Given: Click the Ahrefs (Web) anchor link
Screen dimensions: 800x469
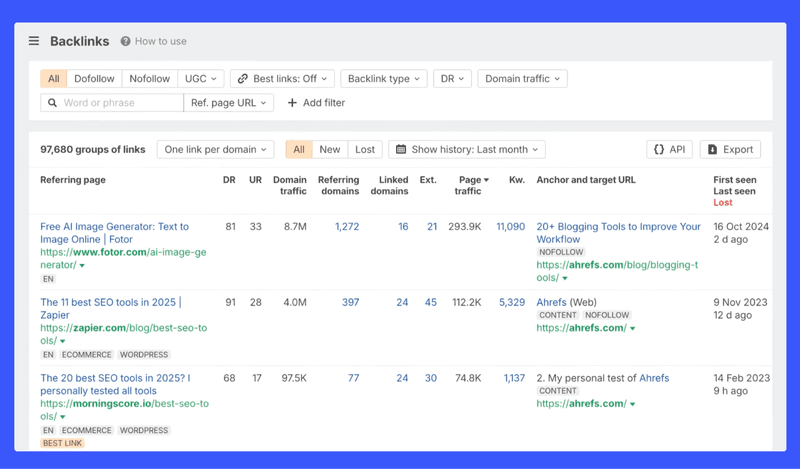Looking at the screenshot, I should pyautogui.click(x=566, y=302).
